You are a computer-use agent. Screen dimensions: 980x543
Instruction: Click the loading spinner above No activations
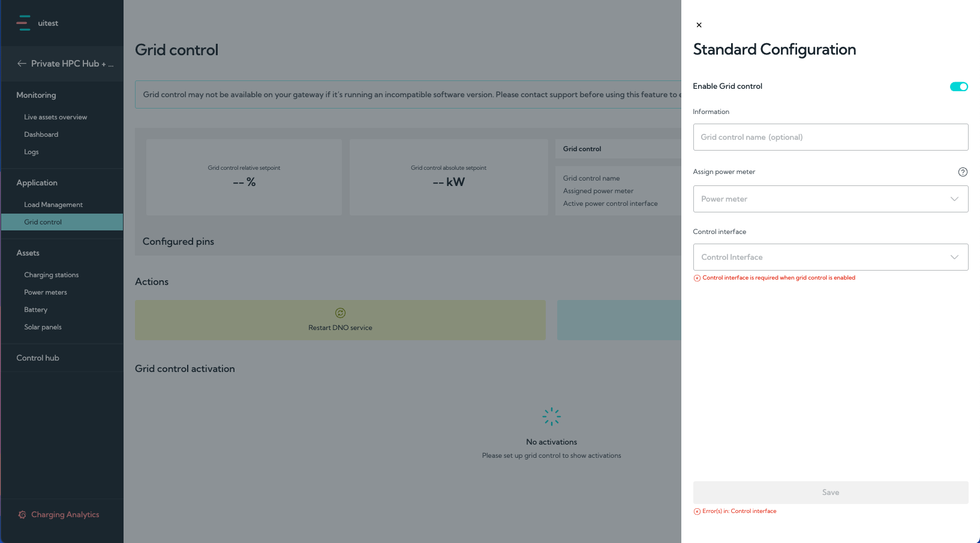(552, 416)
